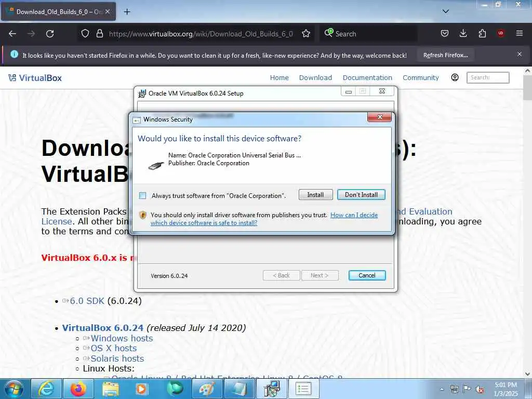
Task: Click the Firefox Search box
Action: 368,34
